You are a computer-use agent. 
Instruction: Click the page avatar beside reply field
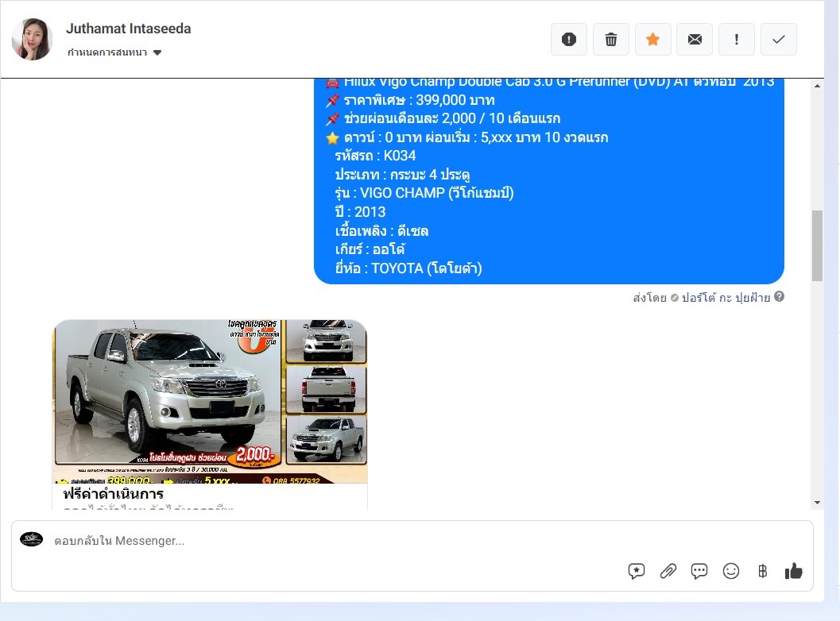click(x=31, y=539)
